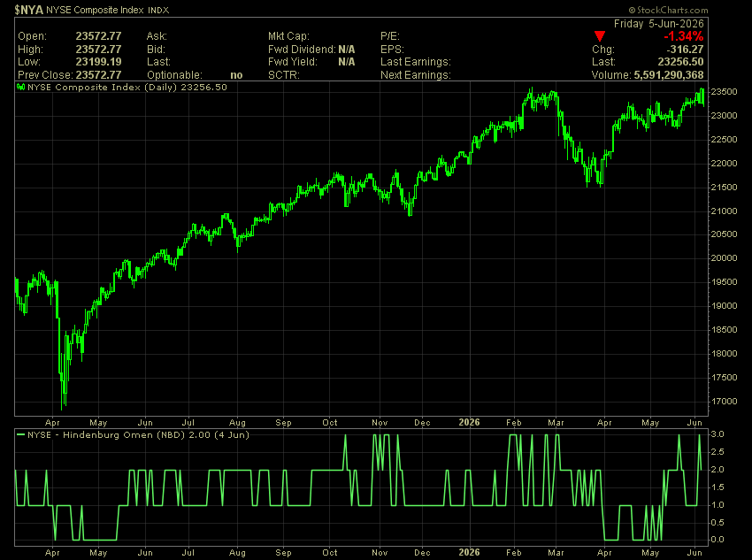Image resolution: width=752 pixels, height=560 pixels.
Task: Click Dec on the Hindenburg panel date axis
Action: coord(422,553)
